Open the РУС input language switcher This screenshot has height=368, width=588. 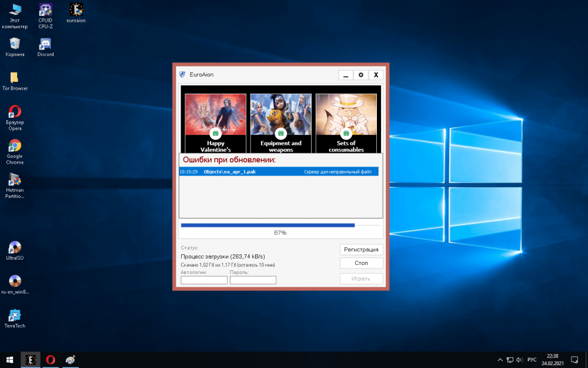coord(532,359)
